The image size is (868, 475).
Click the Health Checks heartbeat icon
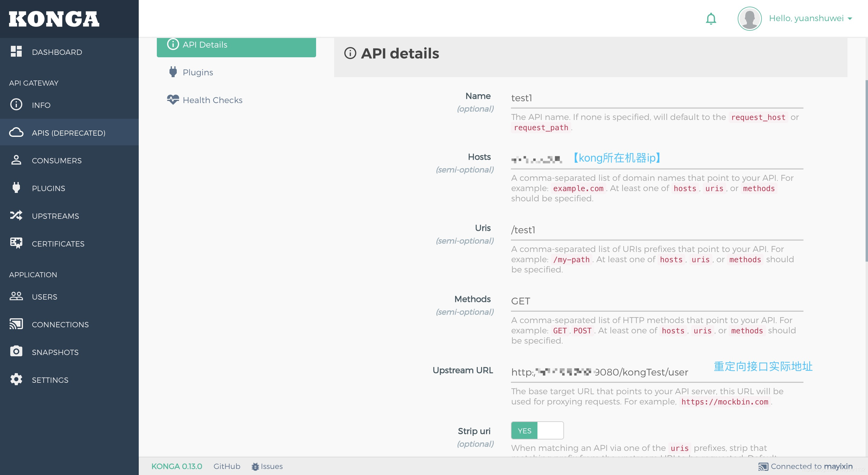pos(173,100)
